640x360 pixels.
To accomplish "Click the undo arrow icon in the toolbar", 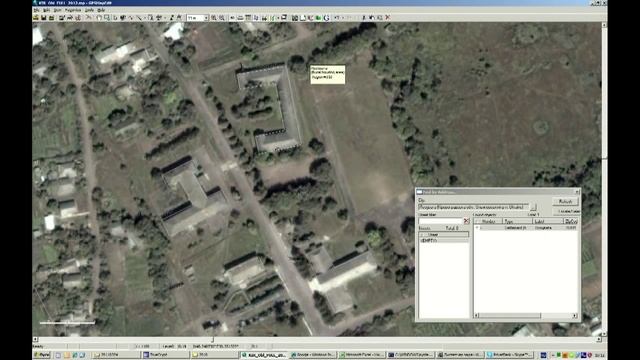I will (337, 18).
